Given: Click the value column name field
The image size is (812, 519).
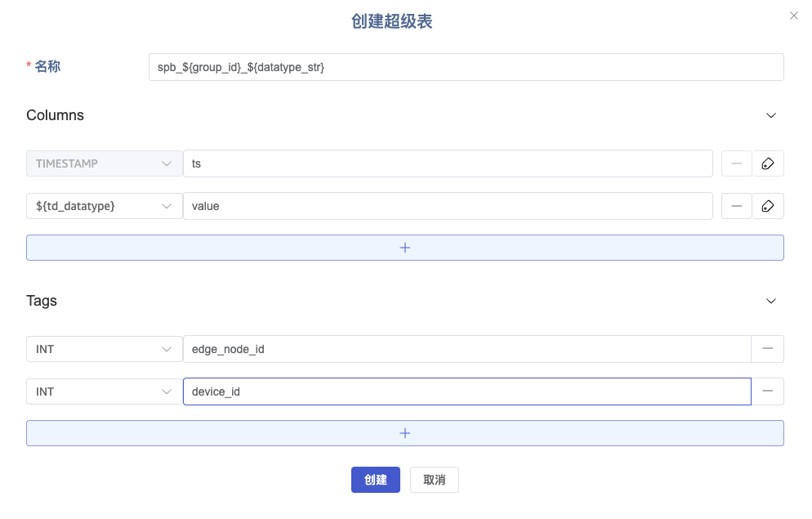Looking at the screenshot, I should point(448,206).
